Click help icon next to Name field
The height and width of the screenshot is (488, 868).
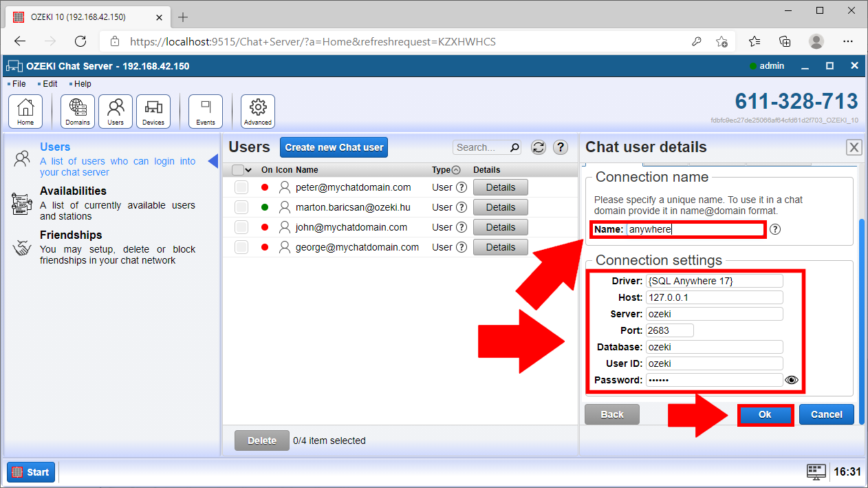point(775,230)
